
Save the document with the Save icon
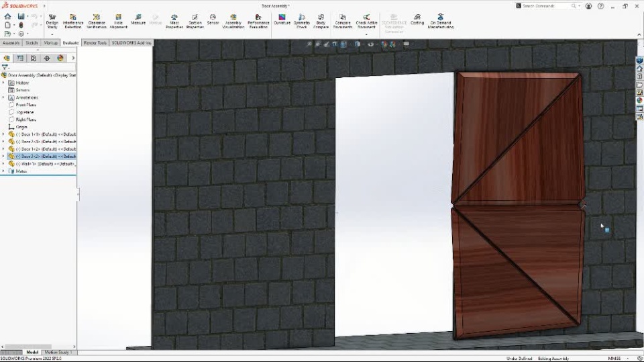tap(21, 16)
